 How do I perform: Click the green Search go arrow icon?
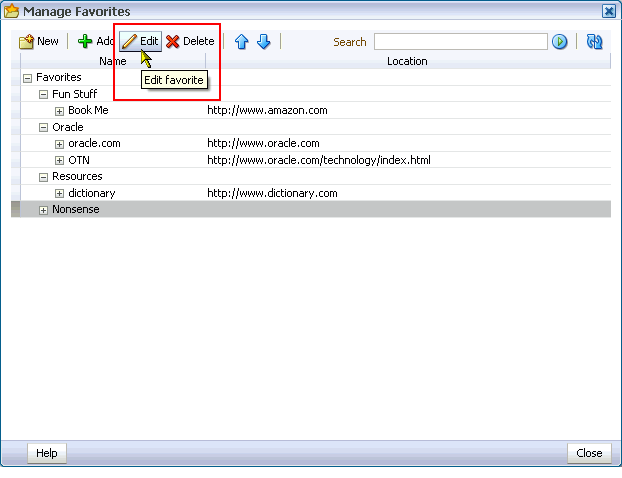click(x=559, y=42)
